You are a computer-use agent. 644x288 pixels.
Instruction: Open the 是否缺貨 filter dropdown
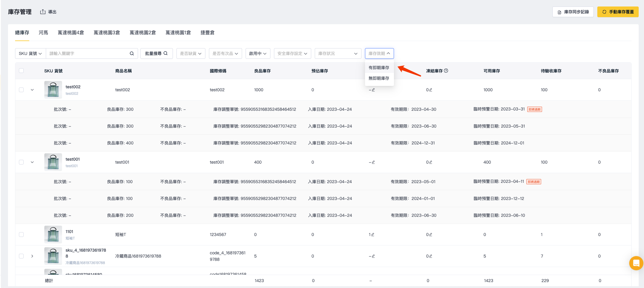tap(191, 53)
